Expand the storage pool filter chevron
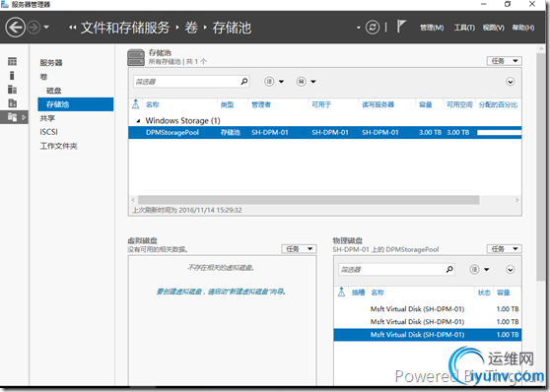Viewport: 550px width, 392px height. click(x=510, y=82)
